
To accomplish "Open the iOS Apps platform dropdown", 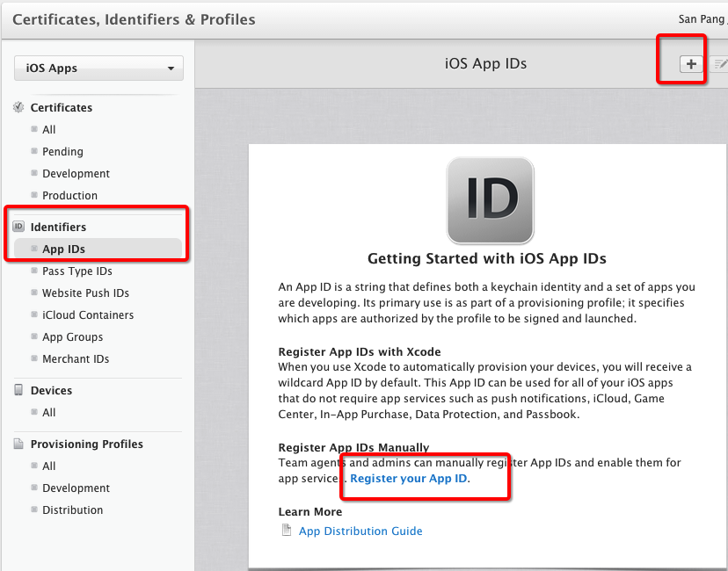I will point(98,69).
